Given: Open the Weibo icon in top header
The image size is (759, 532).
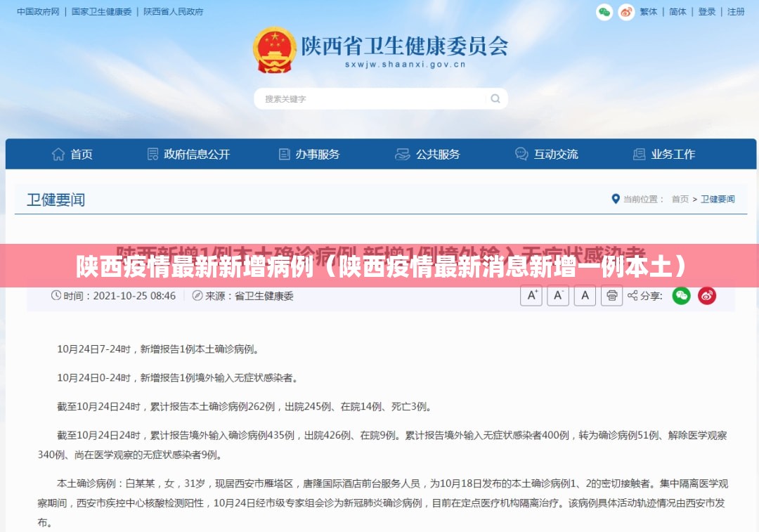Looking at the screenshot, I should click(626, 12).
